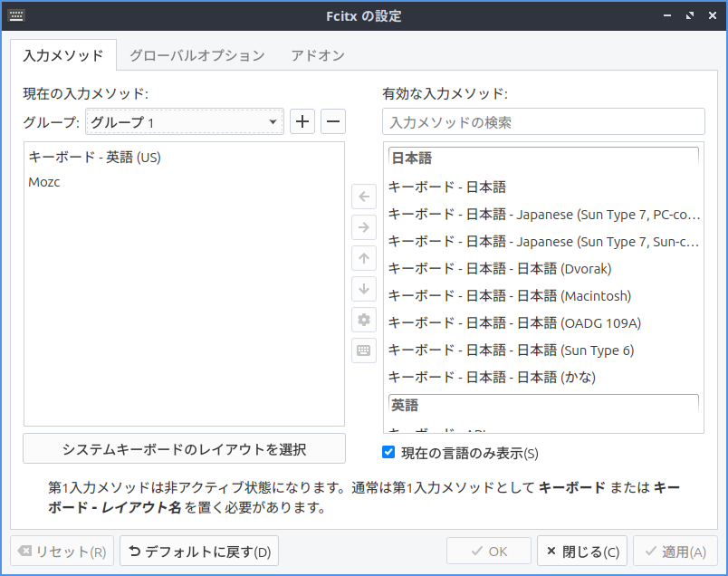Viewport: 728px width, 576px height.
Task: Select キーボード - 日本語 entry
Action: coord(543,187)
